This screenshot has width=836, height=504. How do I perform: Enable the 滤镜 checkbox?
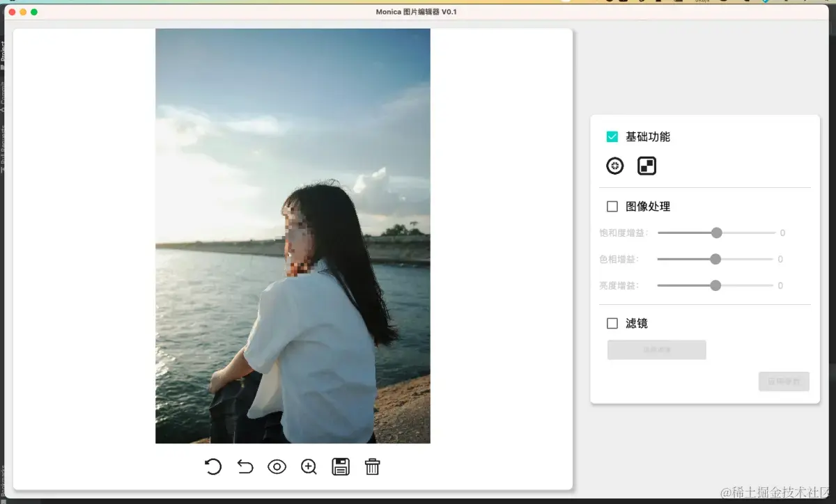click(x=612, y=324)
